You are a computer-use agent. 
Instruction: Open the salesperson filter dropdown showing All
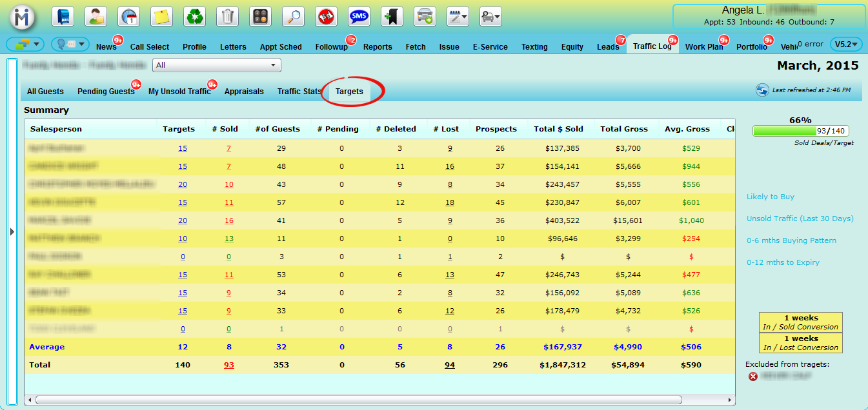[x=217, y=65]
